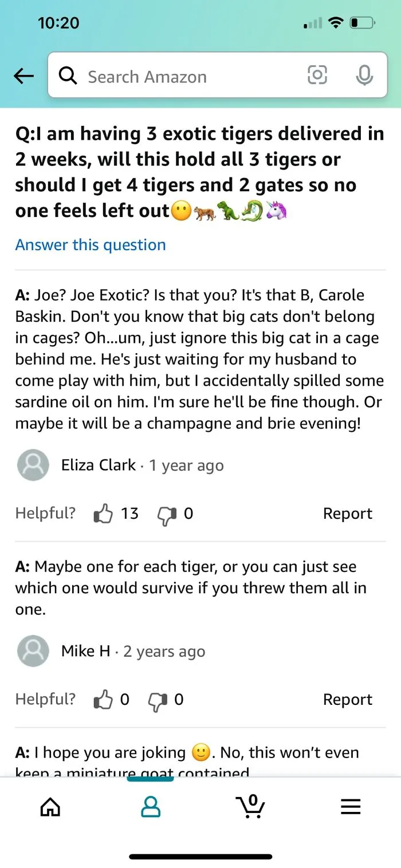Tap Mike H's profile avatar
Screen dimensions: 401x868
pos(33,651)
